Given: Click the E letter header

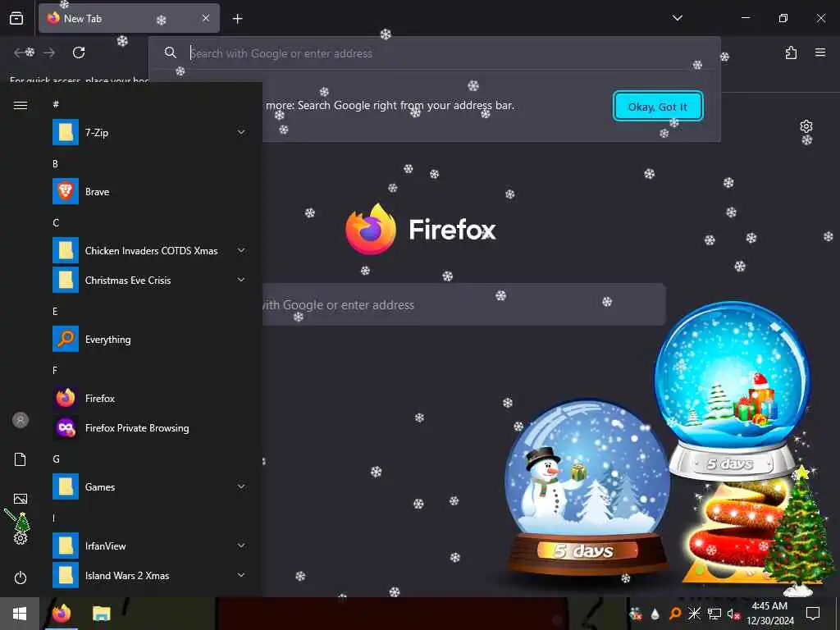Looking at the screenshot, I should [55, 311].
